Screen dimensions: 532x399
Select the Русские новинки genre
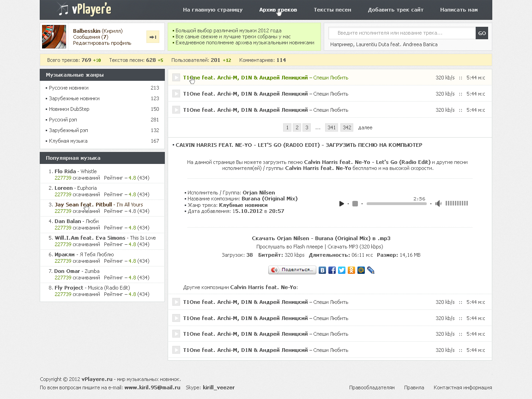68,88
